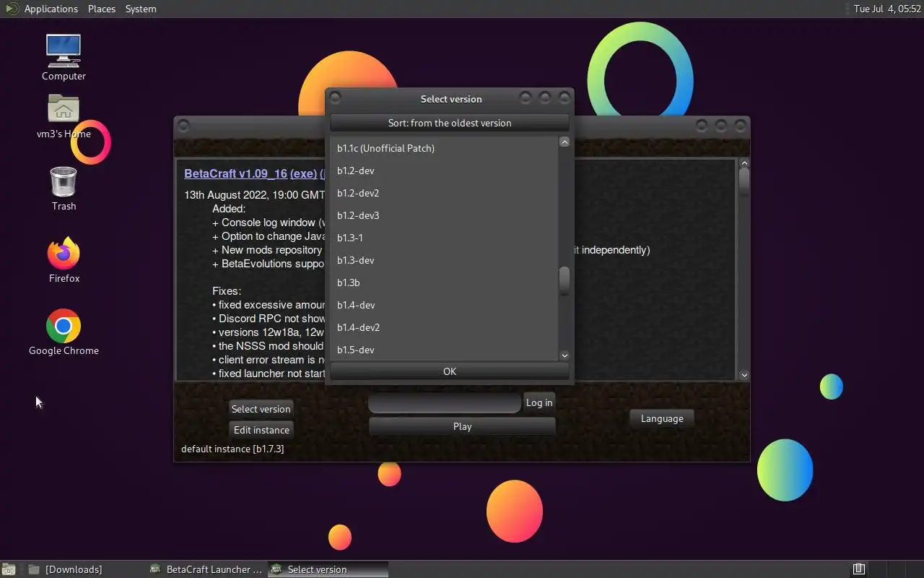Image resolution: width=924 pixels, height=578 pixels.
Task: Click changelog scroll up arrow in launcher
Action: 744,163
